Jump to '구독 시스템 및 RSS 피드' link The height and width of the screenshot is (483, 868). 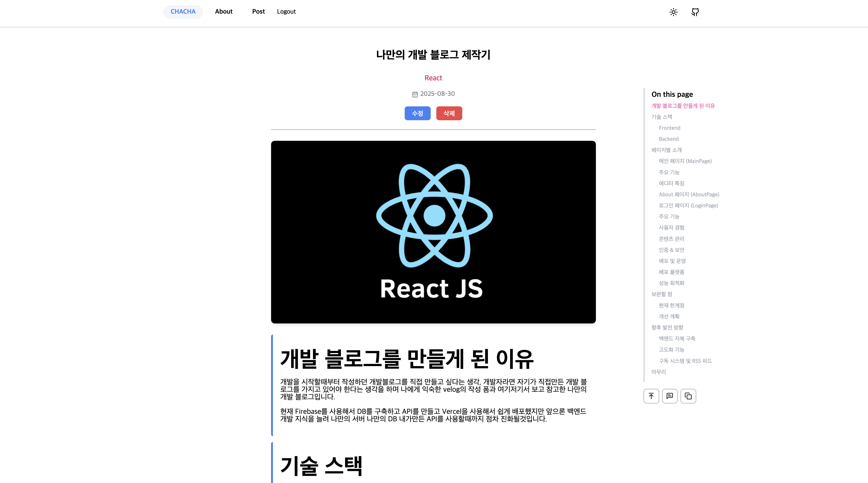[685, 361]
